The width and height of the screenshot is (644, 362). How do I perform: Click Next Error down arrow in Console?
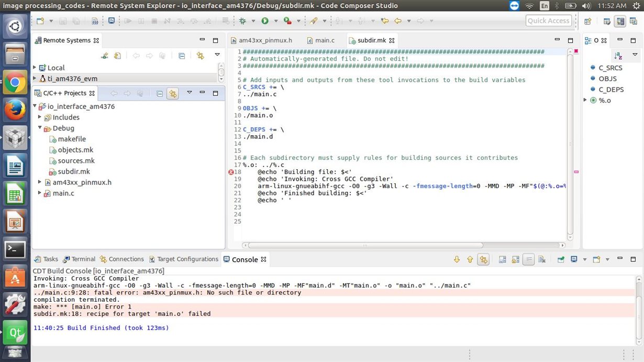457,259
